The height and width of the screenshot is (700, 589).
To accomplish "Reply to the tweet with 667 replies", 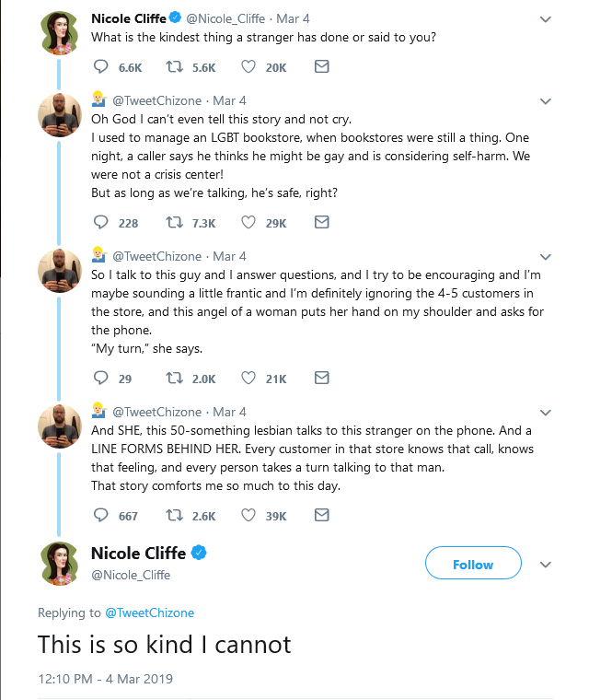I will (x=102, y=516).
